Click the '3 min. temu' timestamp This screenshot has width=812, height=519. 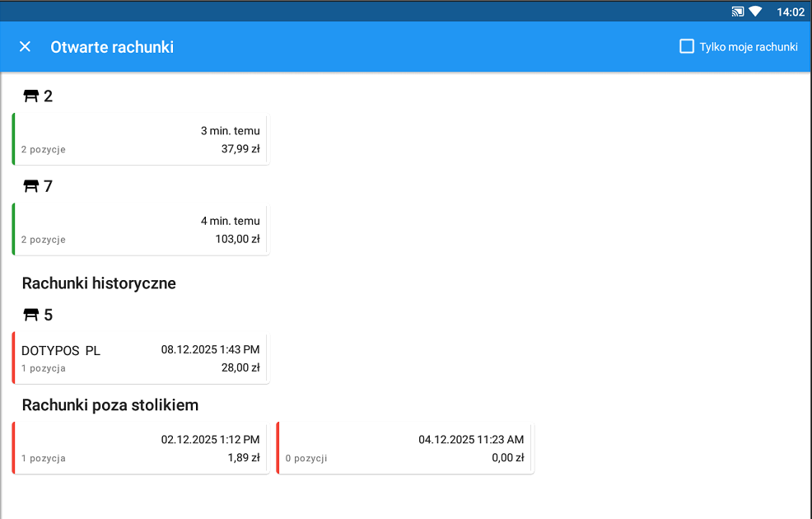click(x=230, y=131)
